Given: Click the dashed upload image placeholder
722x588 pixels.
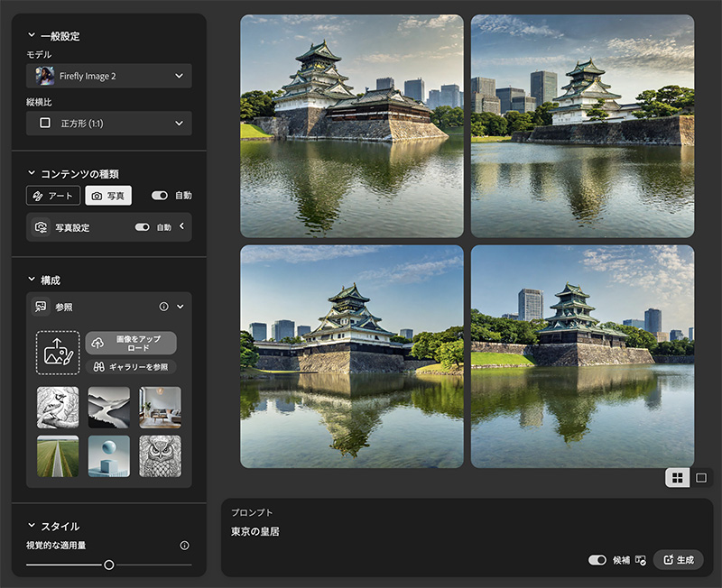Looking at the screenshot, I should pos(58,353).
